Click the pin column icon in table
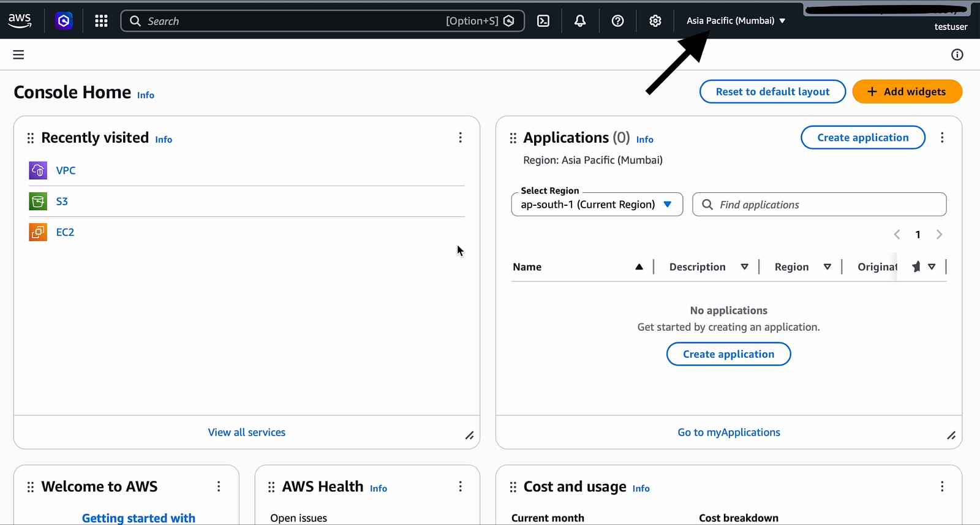Image resolution: width=980 pixels, height=525 pixels. (916, 266)
